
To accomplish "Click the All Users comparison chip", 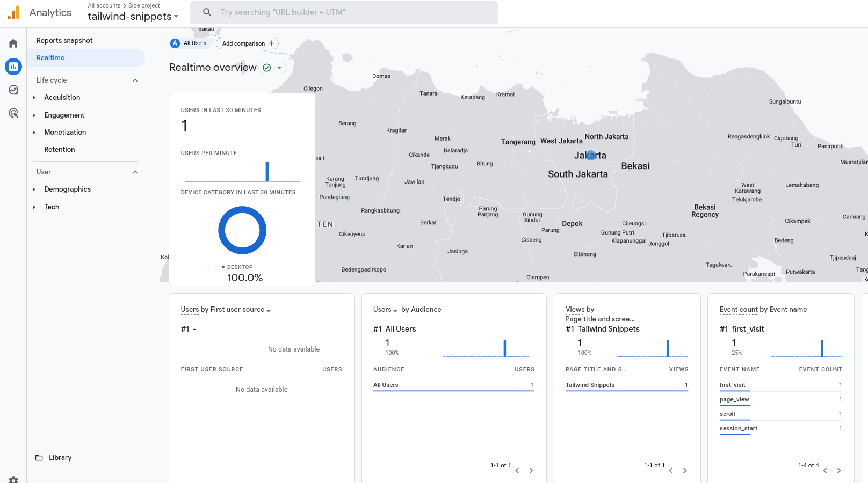I will (x=189, y=43).
